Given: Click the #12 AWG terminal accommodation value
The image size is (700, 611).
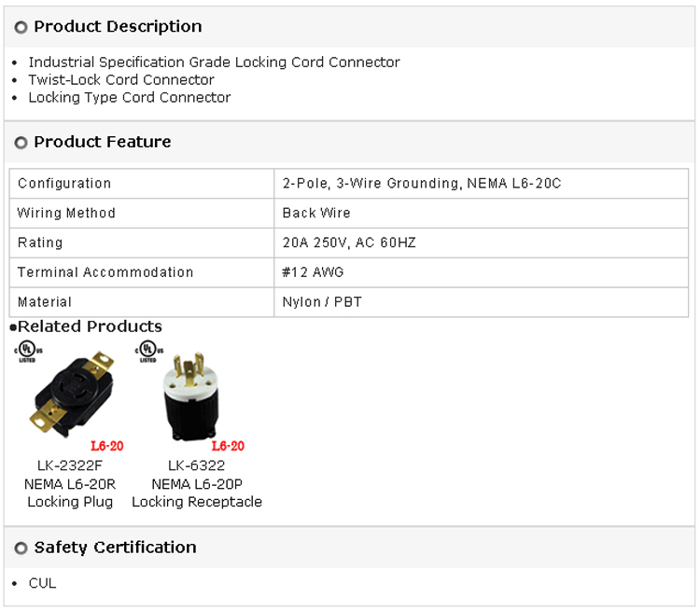Looking at the screenshot, I should click(314, 272).
